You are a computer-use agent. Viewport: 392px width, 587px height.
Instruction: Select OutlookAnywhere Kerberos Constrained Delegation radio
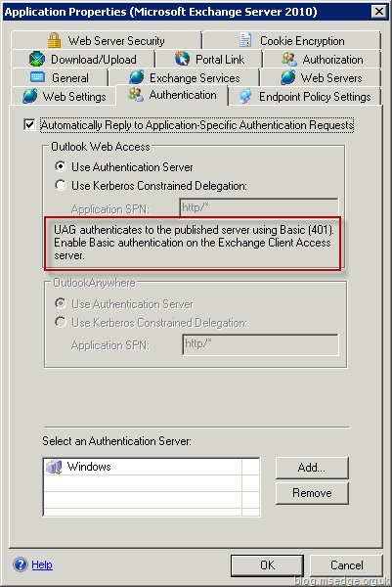point(61,322)
